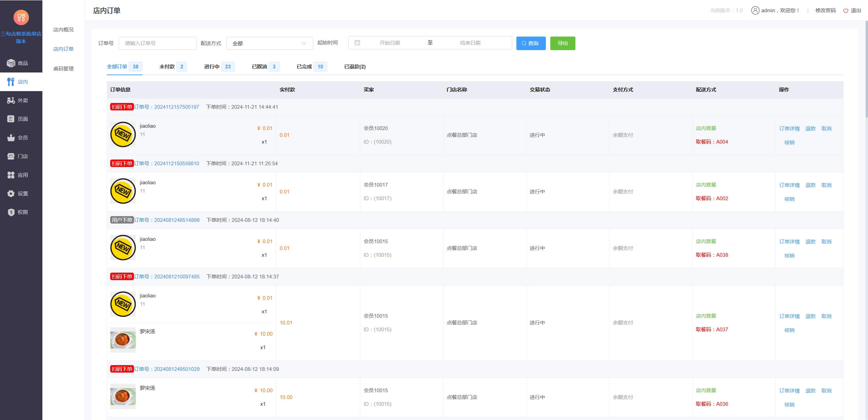The image size is (868, 420).
Task: Click the 请输入订单号 input field
Action: tap(157, 43)
